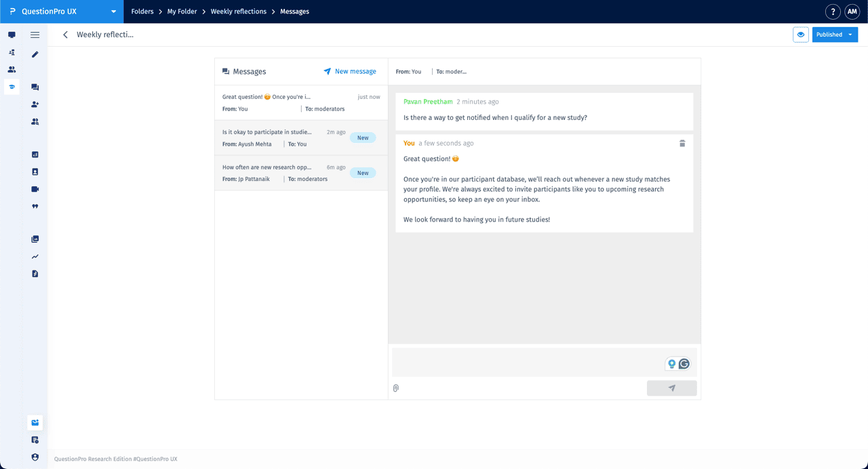
Task: Click the Messages breadcrumb
Action: click(294, 12)
